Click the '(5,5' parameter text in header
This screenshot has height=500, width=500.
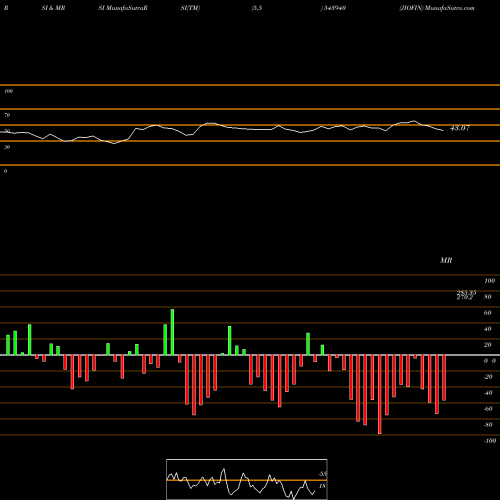tap(256, 8)
